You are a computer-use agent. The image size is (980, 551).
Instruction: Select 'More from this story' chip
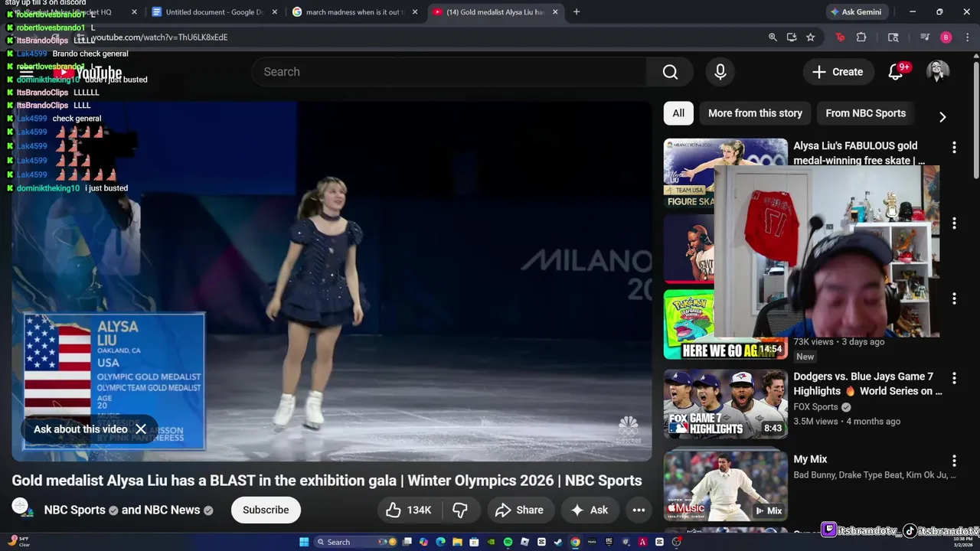click(755, 113)
